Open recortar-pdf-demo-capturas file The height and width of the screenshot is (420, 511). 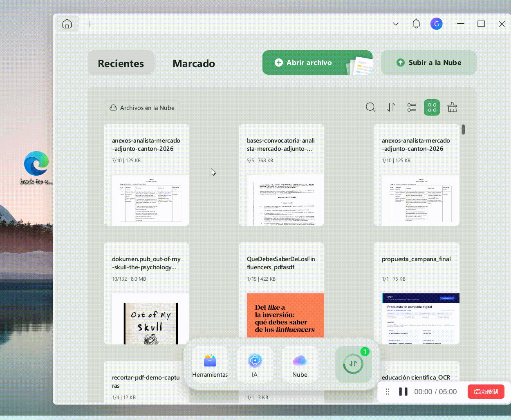point(146,382)
